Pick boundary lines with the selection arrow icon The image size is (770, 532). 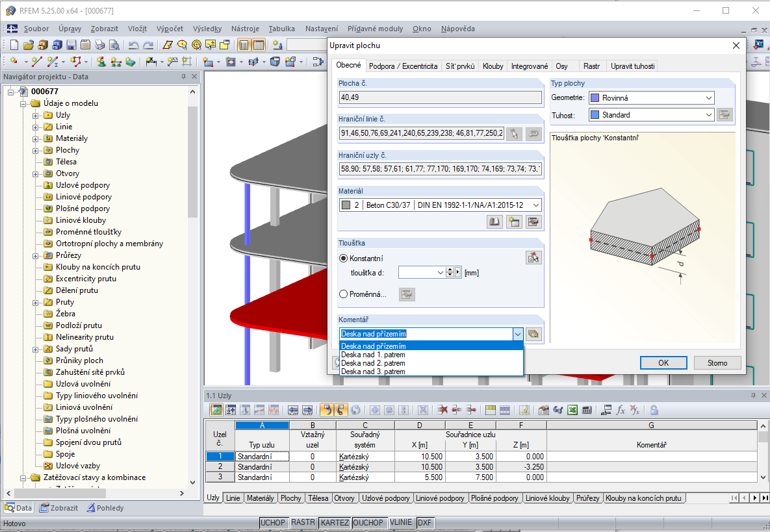pyautogui.click(x=514, y=134)
